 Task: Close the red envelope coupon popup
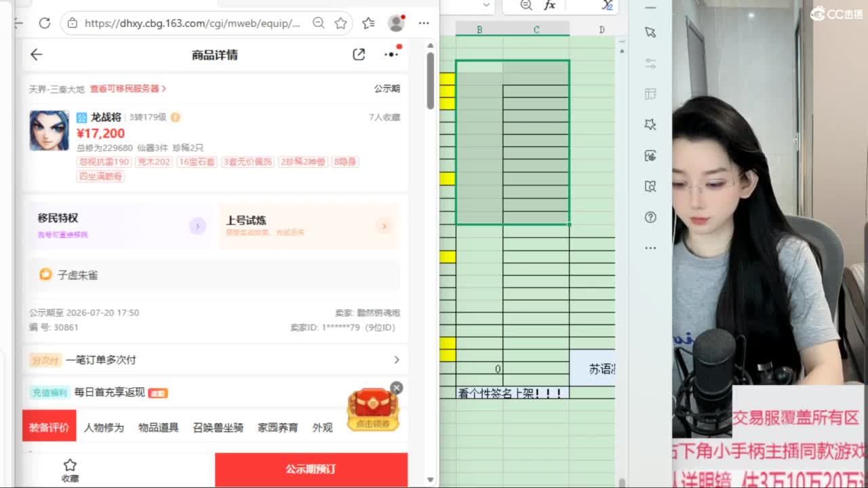click(397, 388)
